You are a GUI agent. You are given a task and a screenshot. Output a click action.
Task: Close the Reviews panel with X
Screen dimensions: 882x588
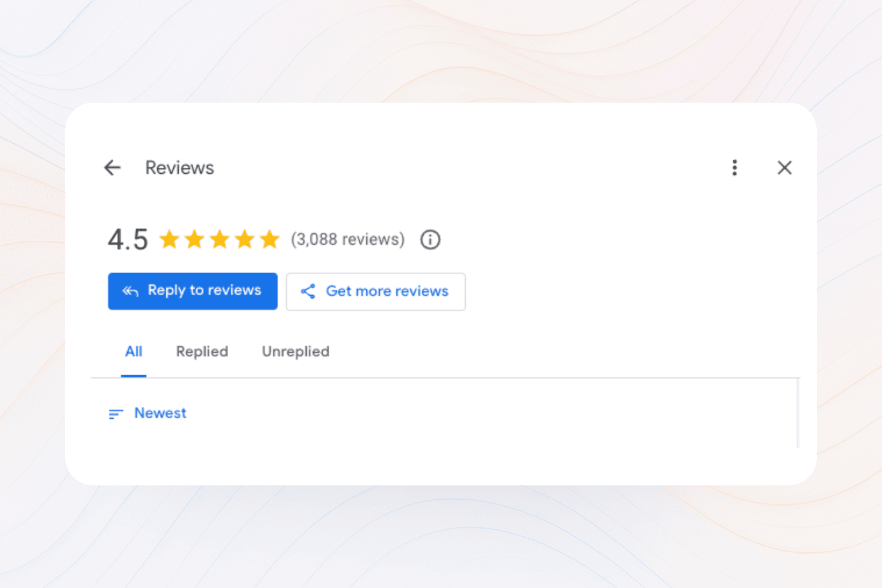[x=784, y=167]
